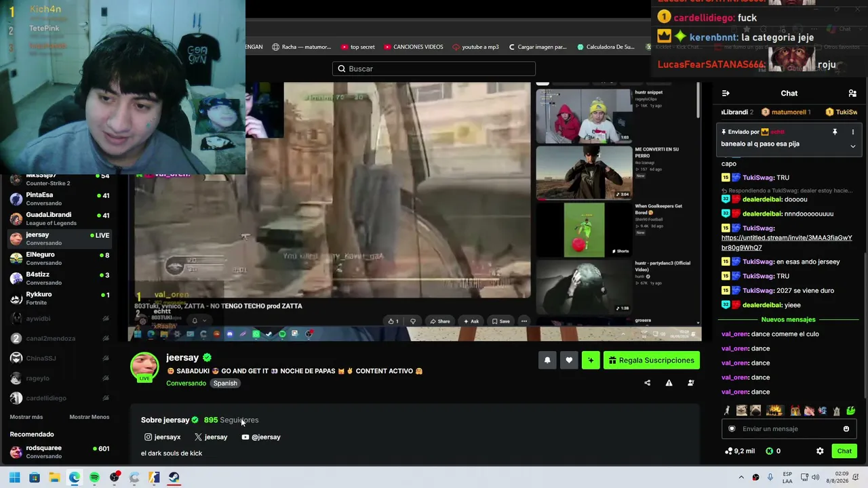The image size is (868, 488).
Task: Open untitled.stream invite link in chat
Action: (787, 243)
